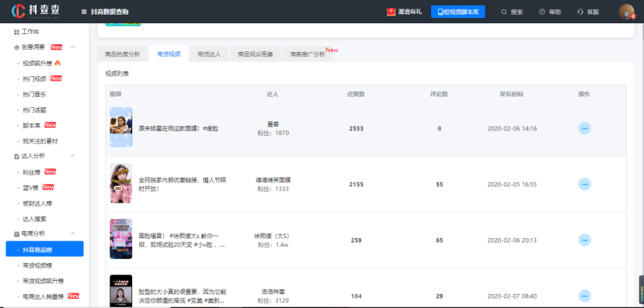
Task: Click 达人 name 德德维芙面膜
Action: click(273, 180)
